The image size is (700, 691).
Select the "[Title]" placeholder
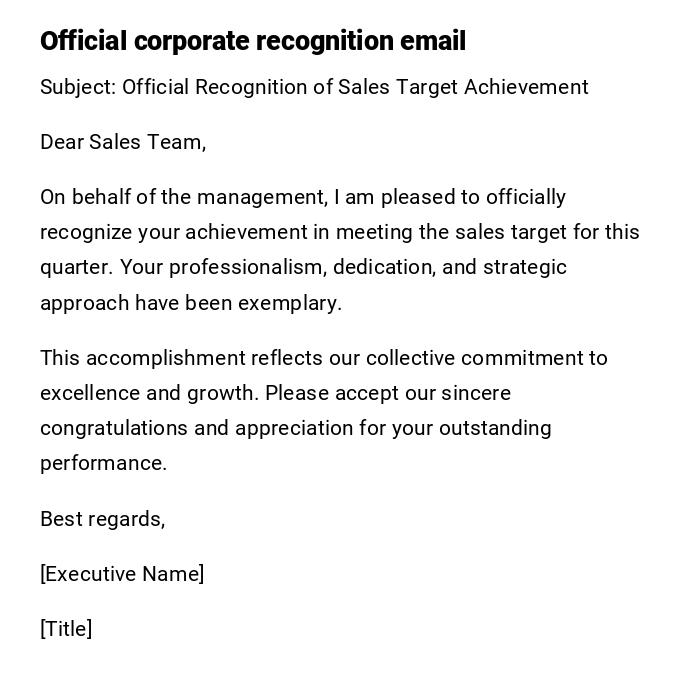pos(66,629)
